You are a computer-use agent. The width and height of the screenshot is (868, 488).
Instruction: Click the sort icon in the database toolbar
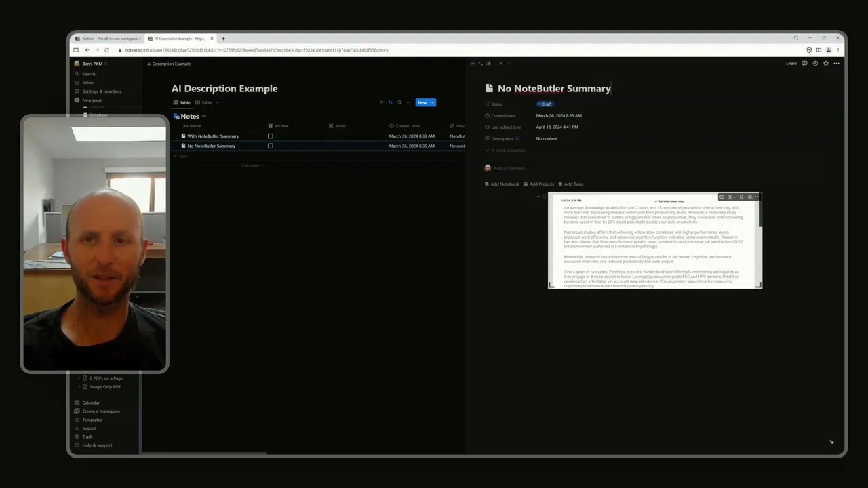390,102
